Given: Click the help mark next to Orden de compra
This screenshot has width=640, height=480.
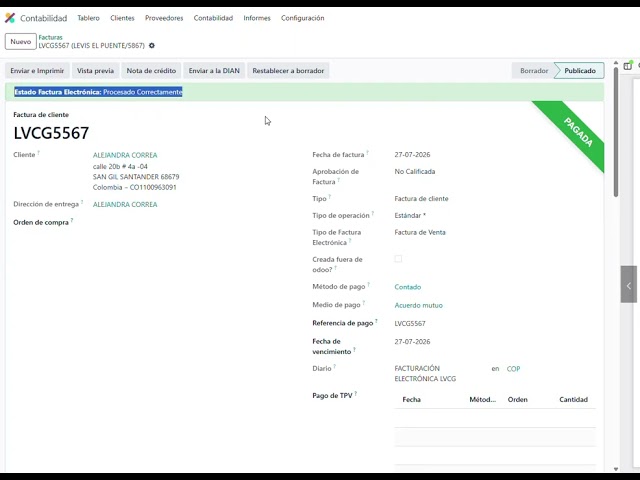Looking at the screenshot, I should coord(72,220).
